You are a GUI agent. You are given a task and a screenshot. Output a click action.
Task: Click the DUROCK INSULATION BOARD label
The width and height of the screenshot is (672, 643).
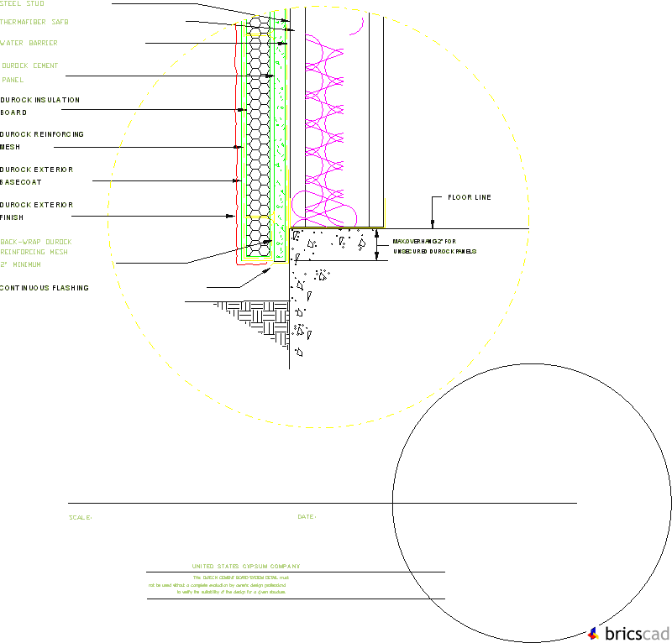(x=39, y=107)
